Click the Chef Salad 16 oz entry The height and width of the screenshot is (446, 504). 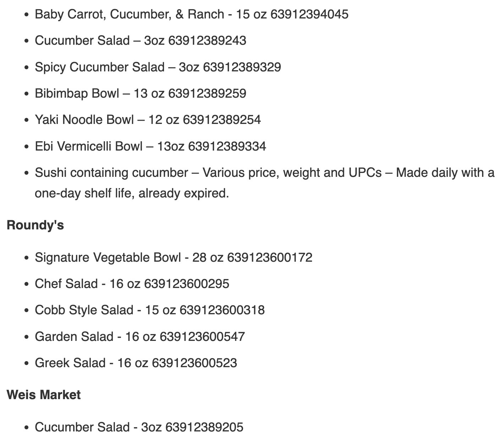(132, 284)
